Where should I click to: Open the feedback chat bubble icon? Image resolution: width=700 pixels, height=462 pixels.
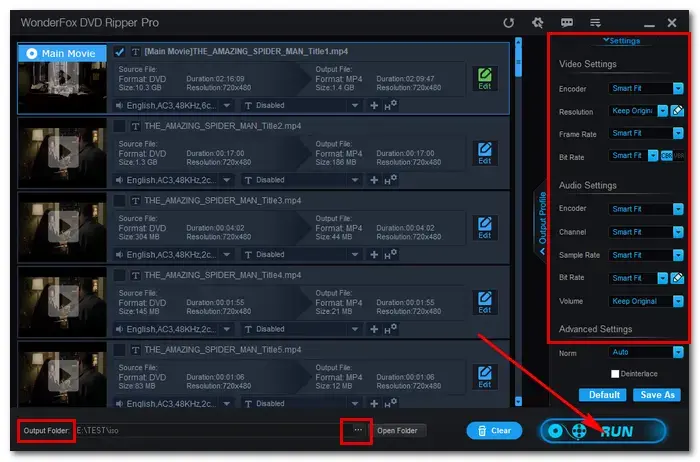567,22
